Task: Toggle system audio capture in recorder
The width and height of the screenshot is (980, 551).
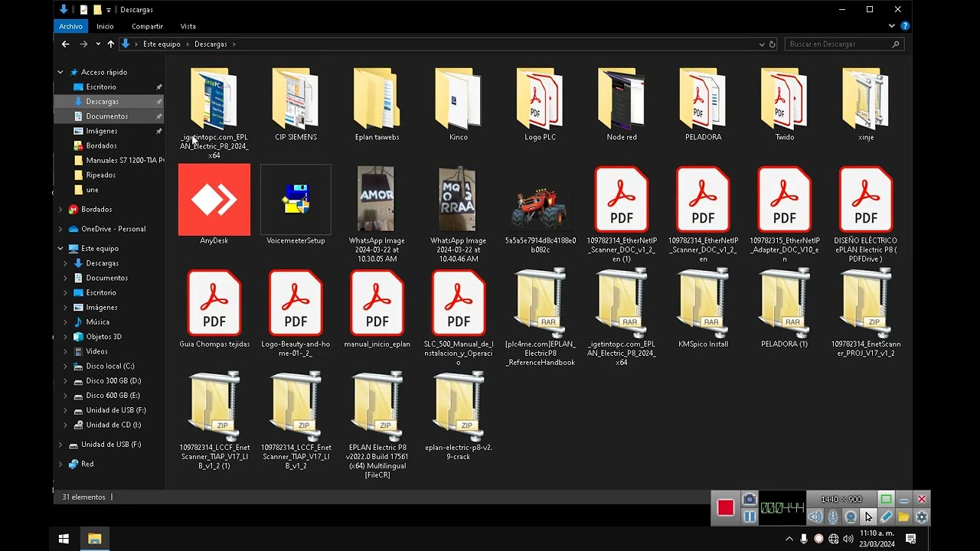Action: coord(815,517)
